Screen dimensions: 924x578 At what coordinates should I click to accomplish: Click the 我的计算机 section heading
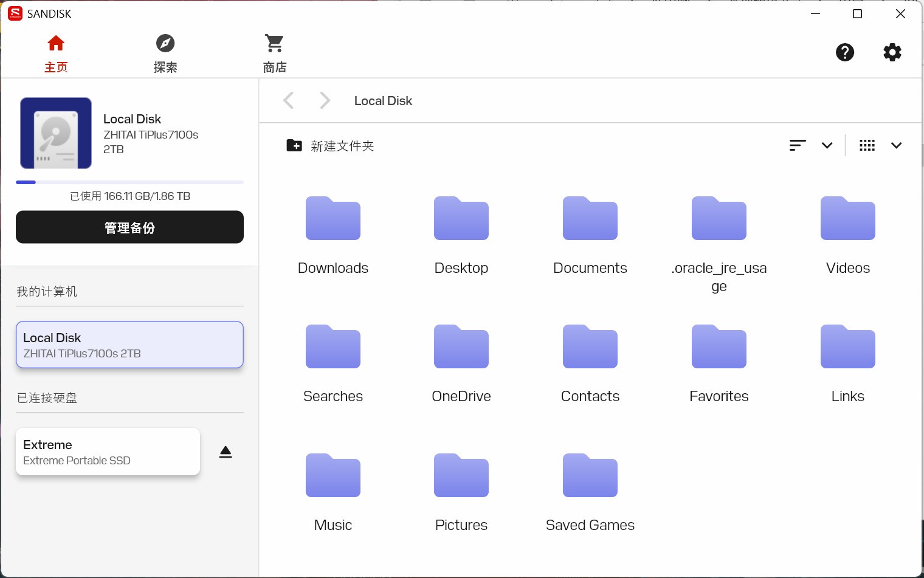[47, 292]
